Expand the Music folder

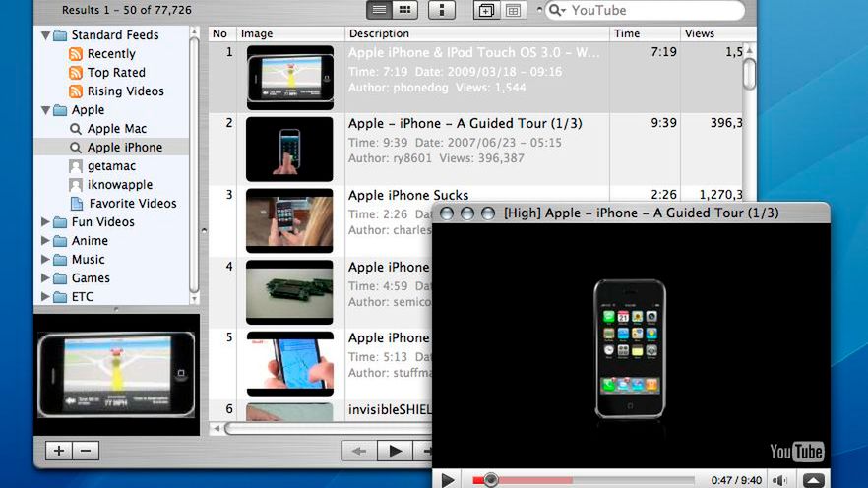pos(45,259)
